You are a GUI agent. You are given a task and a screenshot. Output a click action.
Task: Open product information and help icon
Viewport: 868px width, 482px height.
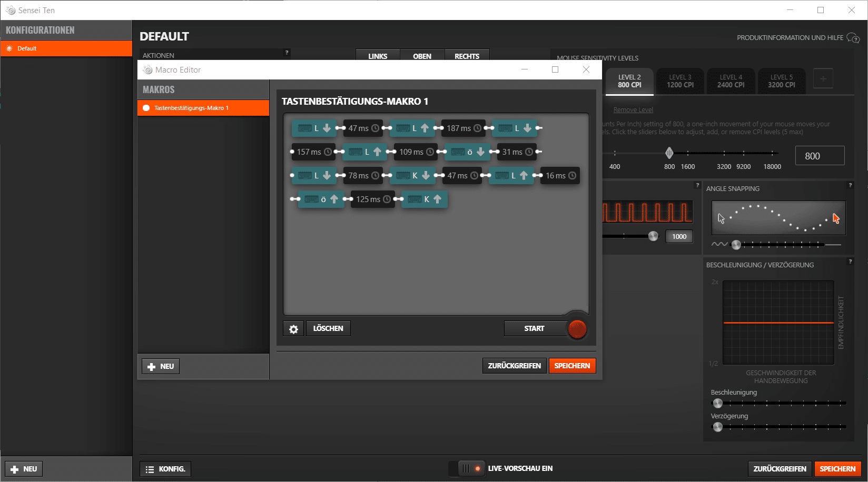tap(853, 38)
